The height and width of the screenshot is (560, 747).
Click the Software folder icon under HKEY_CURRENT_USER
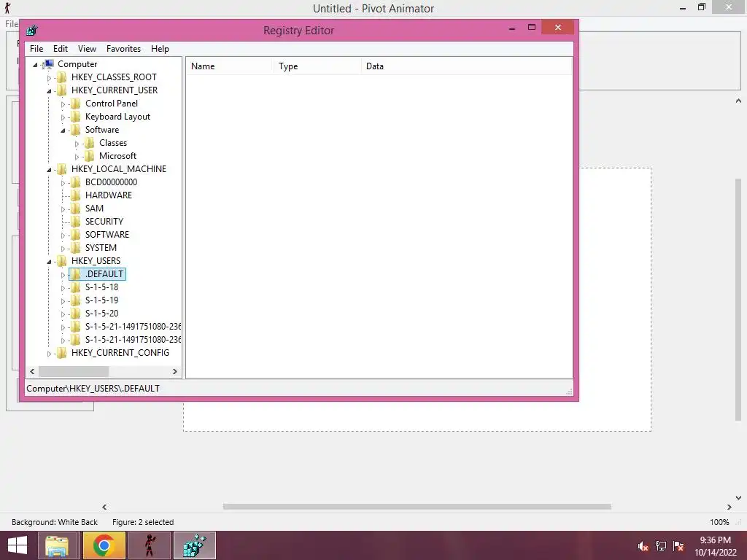(x=75, y=130)
